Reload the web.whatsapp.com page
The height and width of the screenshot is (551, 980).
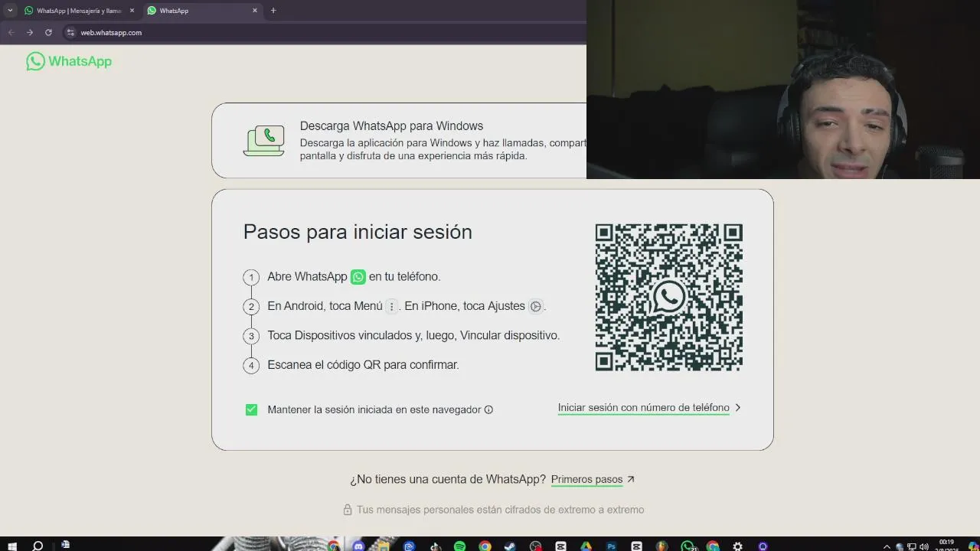(48, 32)
